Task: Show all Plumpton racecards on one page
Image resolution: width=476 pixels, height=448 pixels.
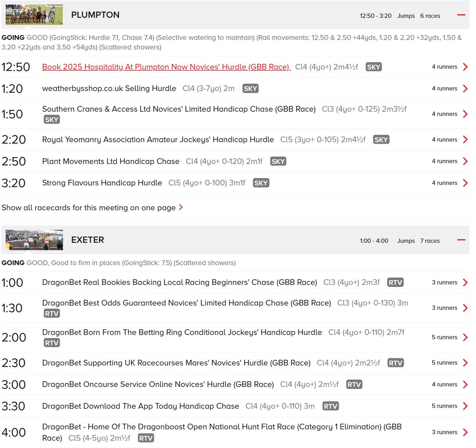Action: (92, 208)
